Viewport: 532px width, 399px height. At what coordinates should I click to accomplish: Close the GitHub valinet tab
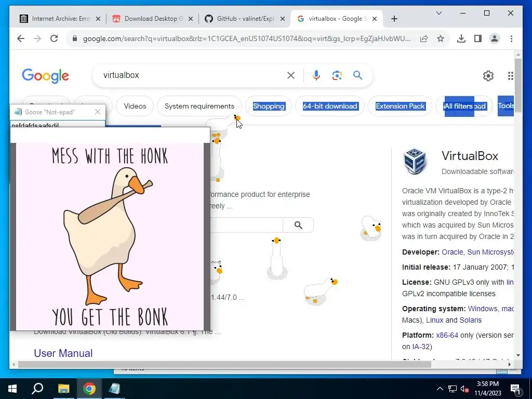(x=282, y=19)
